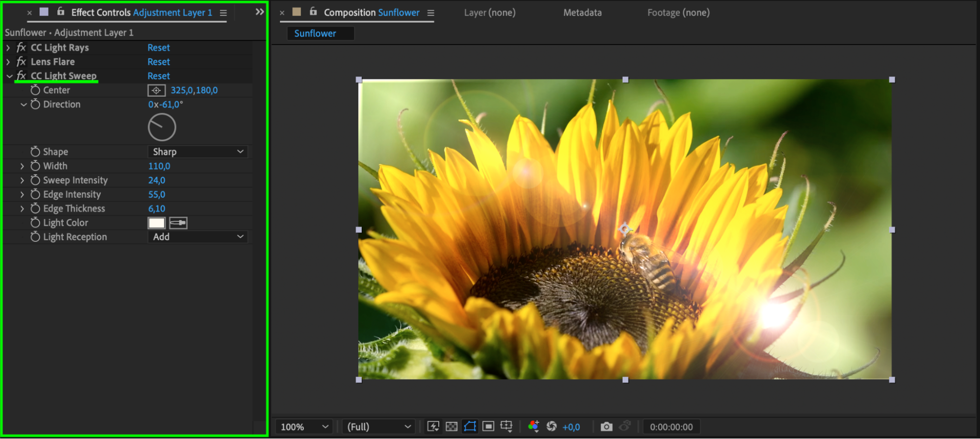Image resolution: width=980 pixels, height=439 pixels.
Task: Switch to the Metadata panel tab
Action: (x=582, y=13)
